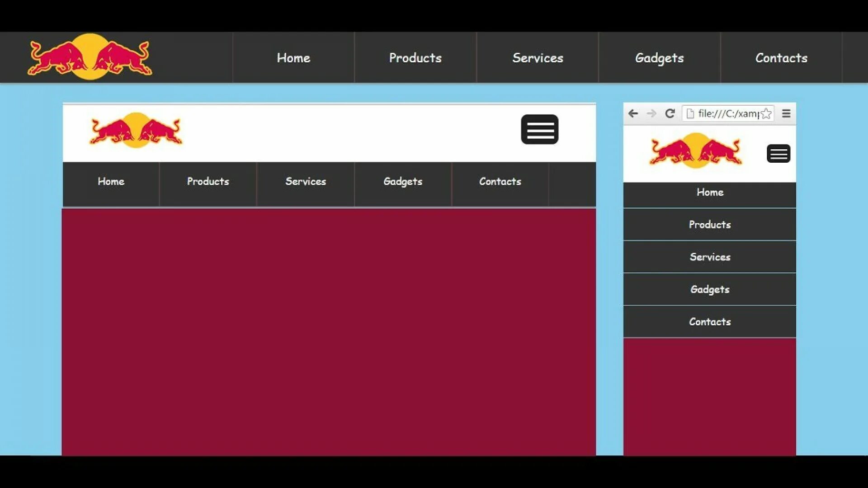Click browser refresh button in mobile preview

point(670,113)
